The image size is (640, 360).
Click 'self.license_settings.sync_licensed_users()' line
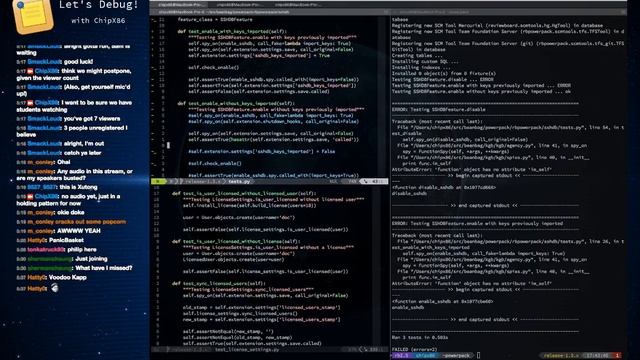click(x=240, y=313)
